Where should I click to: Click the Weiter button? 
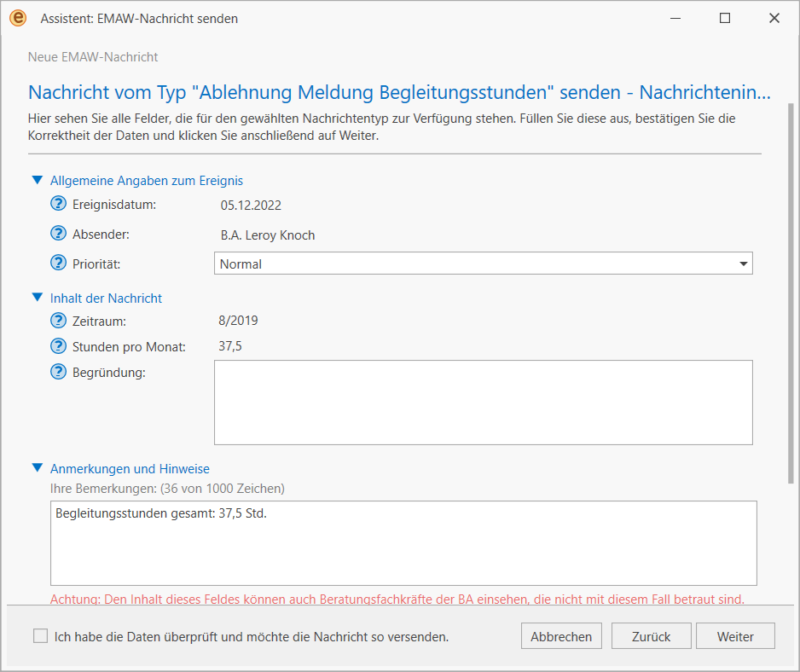pyautogui.click(x=735, y=636)
